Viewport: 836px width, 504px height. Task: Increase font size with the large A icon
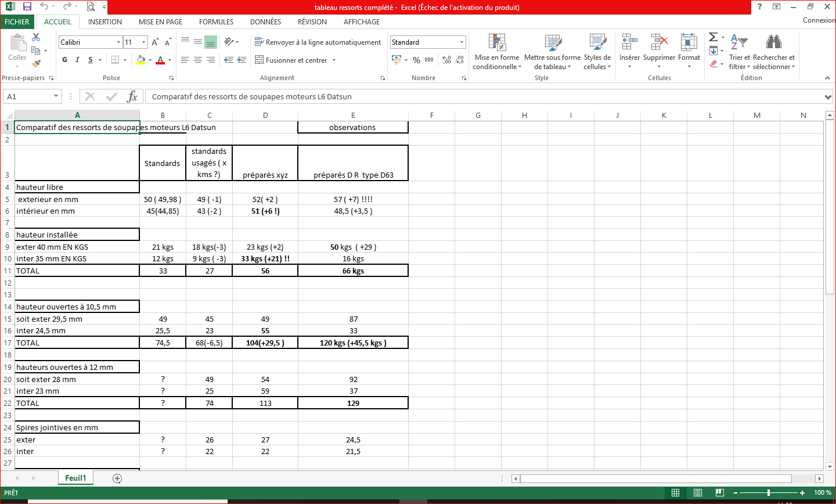click(155, 42)
